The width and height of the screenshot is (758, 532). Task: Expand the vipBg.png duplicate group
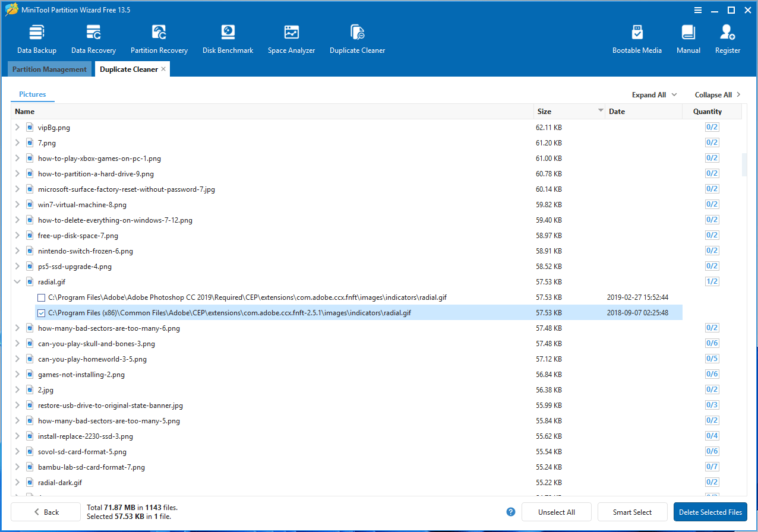[x=17, y=127]
